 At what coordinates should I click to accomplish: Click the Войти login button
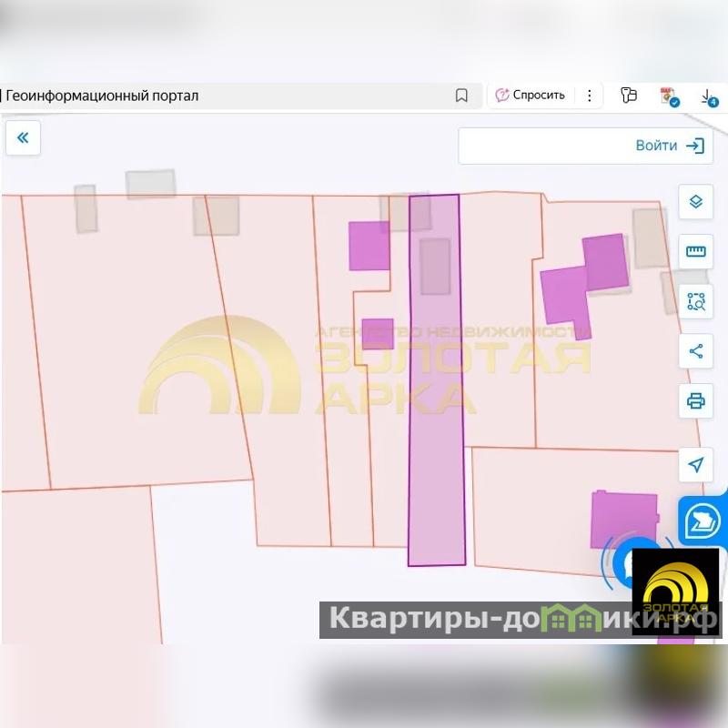[x=670, y=146]
